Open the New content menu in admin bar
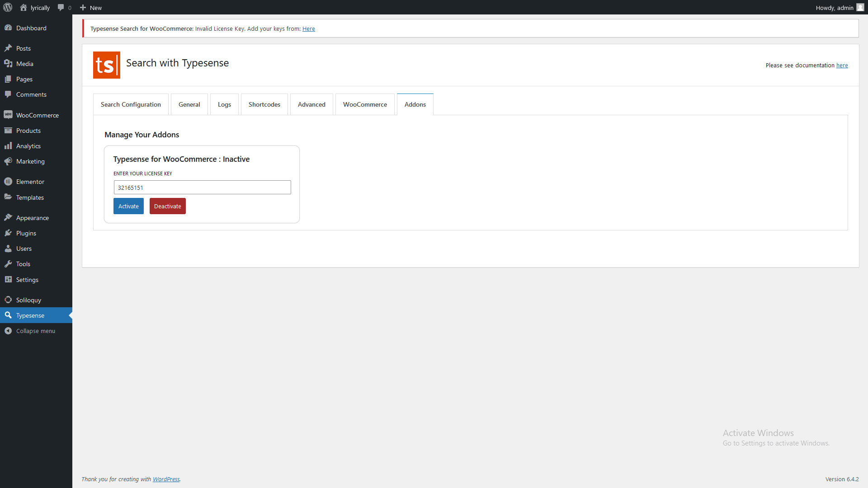 point(91,8)
